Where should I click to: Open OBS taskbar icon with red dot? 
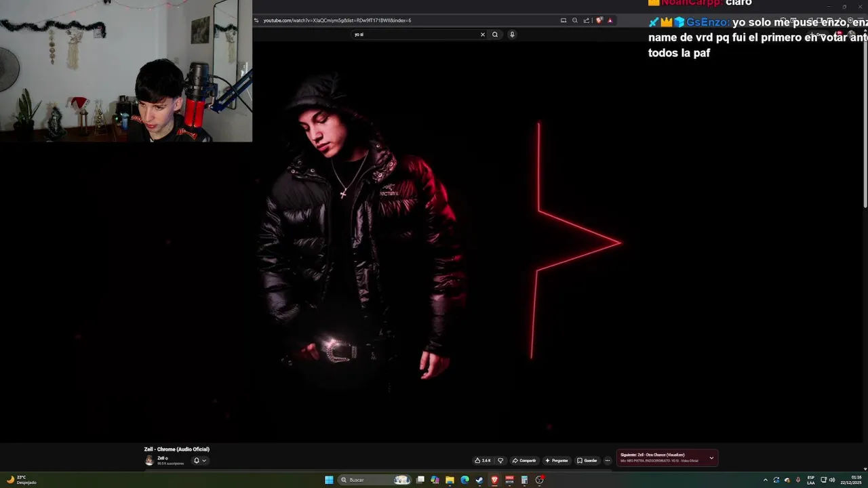tap(540, 480)
